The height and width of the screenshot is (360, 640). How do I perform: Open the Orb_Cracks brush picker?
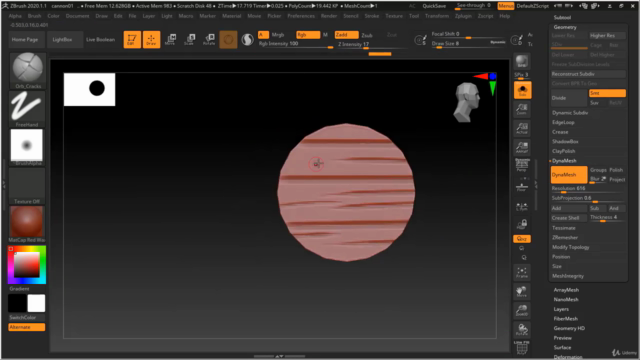27,70
